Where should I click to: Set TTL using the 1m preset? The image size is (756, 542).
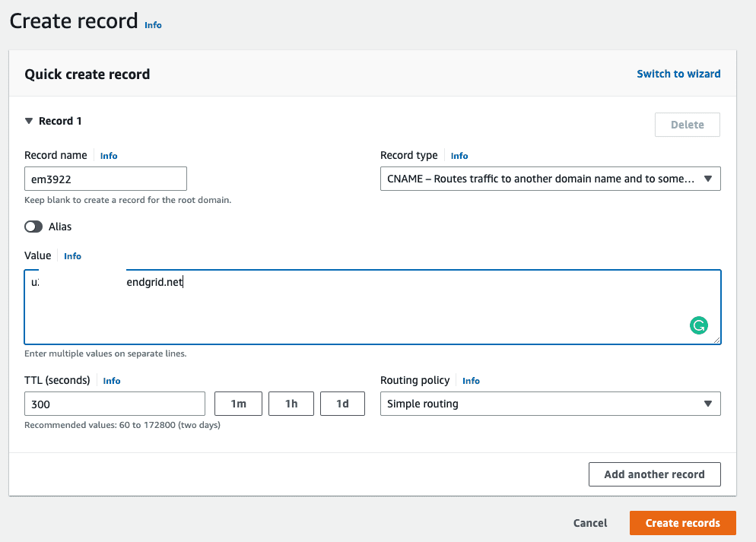(x=238, y=404)
